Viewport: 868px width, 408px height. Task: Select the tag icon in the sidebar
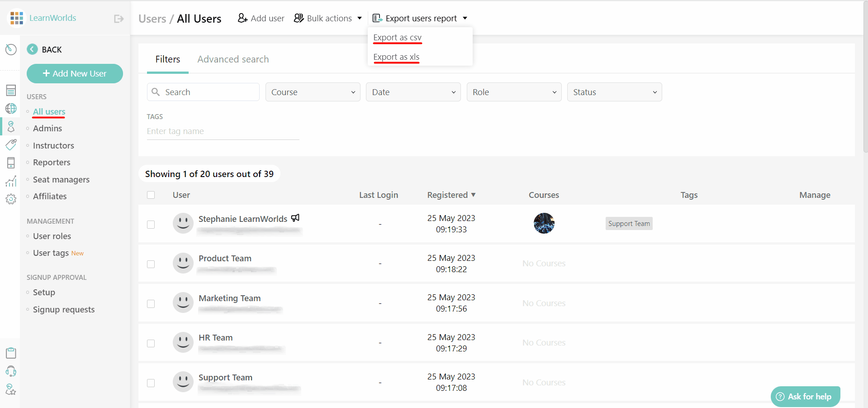point(11,144)
